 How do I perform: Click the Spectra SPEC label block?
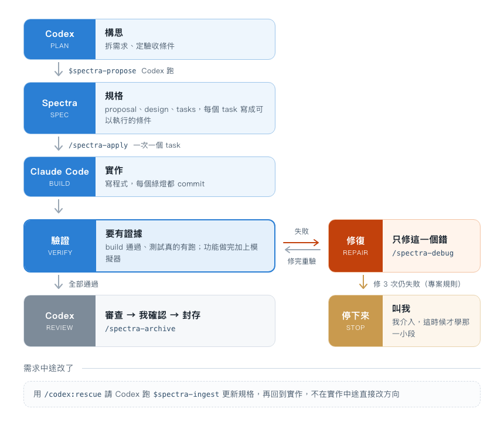[x=60, y=108]
